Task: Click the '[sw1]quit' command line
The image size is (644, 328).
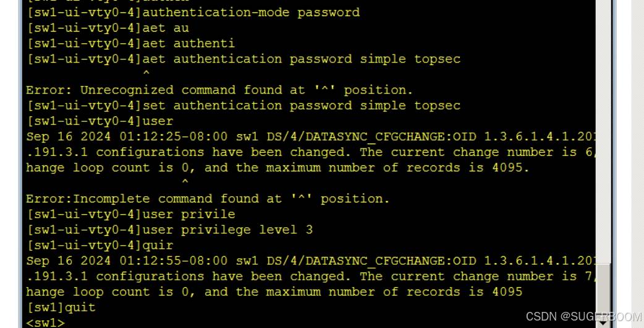Action: (61, 307)
